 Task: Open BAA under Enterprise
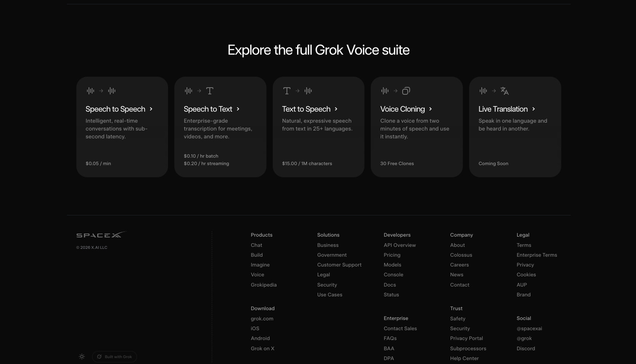[x=389, y=348]
